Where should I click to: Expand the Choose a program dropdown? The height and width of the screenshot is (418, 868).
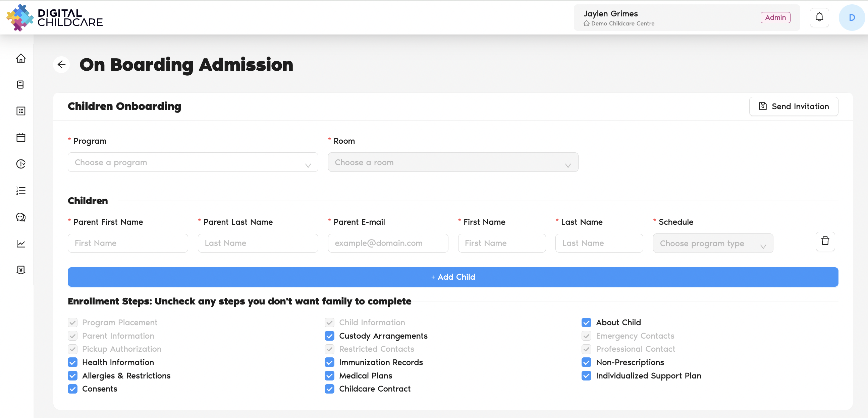(193, 162)
